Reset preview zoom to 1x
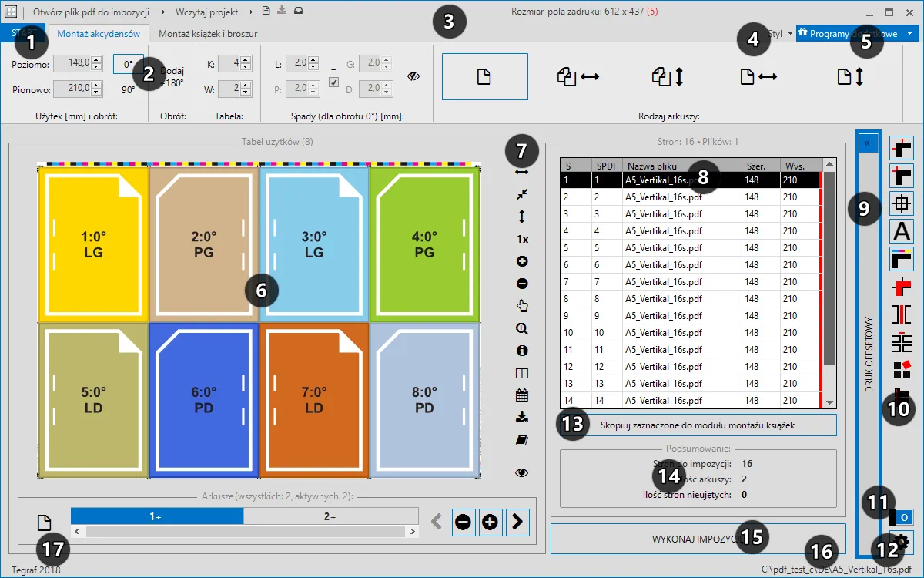 [x=522, y=239]
